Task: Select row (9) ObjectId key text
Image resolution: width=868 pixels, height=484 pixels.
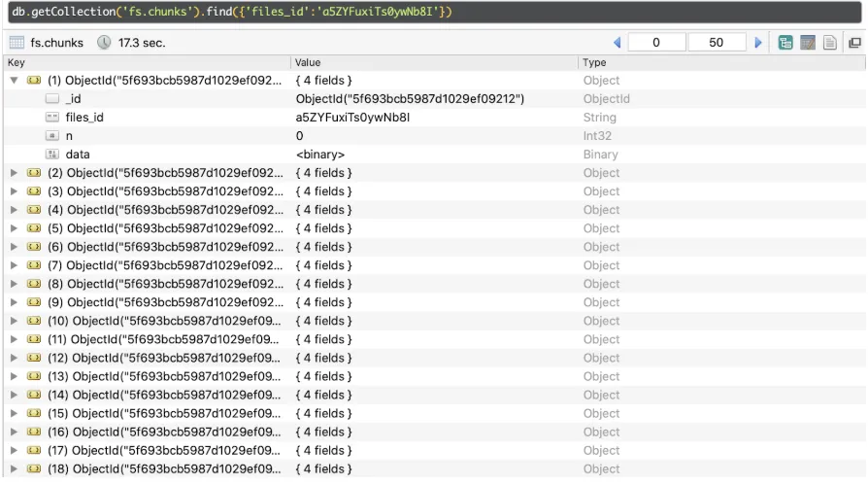Action: (x=165, y=302)
